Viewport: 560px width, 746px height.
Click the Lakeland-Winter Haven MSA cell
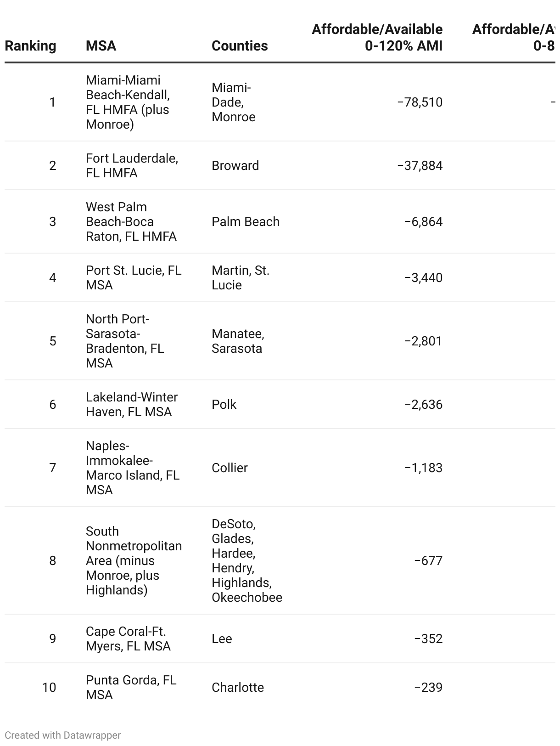(132, 404)
